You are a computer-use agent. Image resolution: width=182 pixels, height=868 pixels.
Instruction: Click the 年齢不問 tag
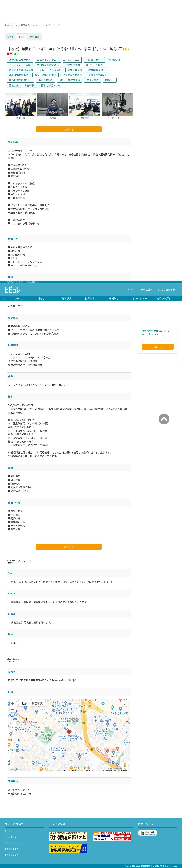coord(30,86)
